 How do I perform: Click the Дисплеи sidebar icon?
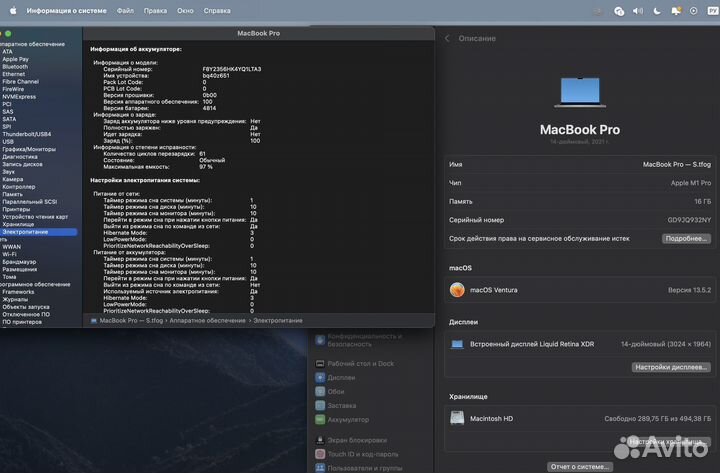320,377
